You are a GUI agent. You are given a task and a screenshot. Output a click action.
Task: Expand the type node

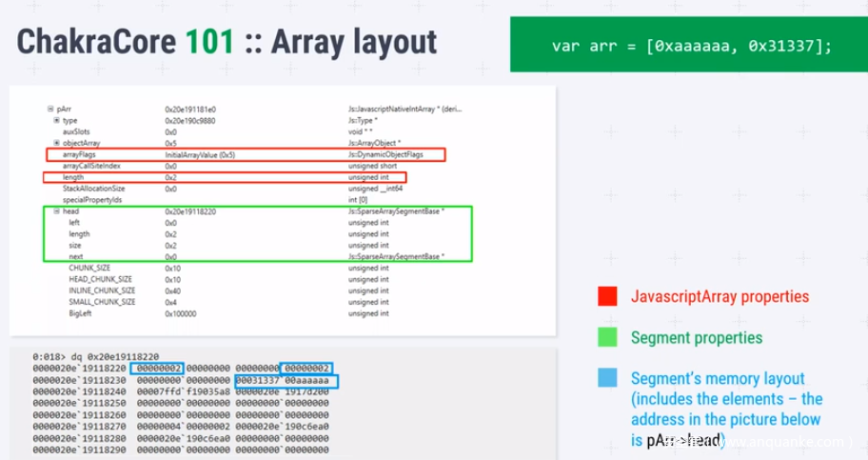[x=57, y=121]
